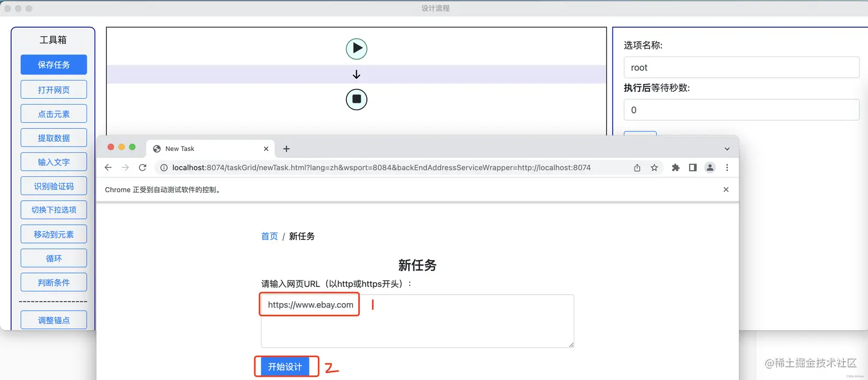Click 保存任务 in the toolbox
The height and width of the screenshot is (380, 868).
click(53, 64)
